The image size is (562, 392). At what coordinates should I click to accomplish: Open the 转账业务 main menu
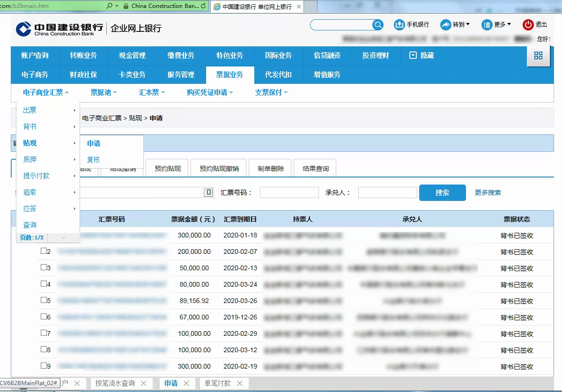coord(84,56)
